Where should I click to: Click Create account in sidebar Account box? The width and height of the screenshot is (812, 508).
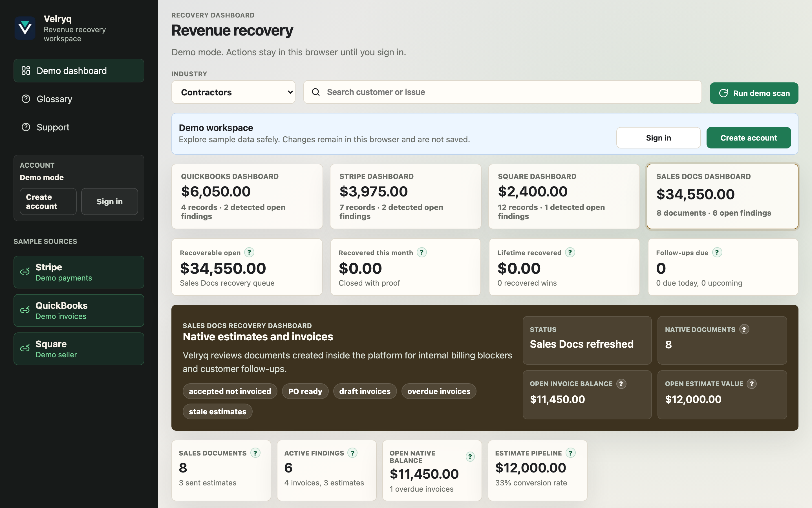(48, 201)
